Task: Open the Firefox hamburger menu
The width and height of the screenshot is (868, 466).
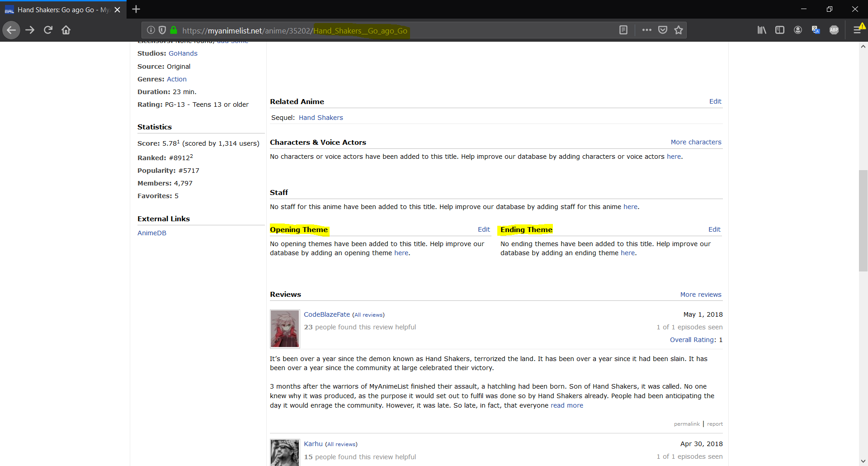Action: pyautogui.click(x=857, y=30)
